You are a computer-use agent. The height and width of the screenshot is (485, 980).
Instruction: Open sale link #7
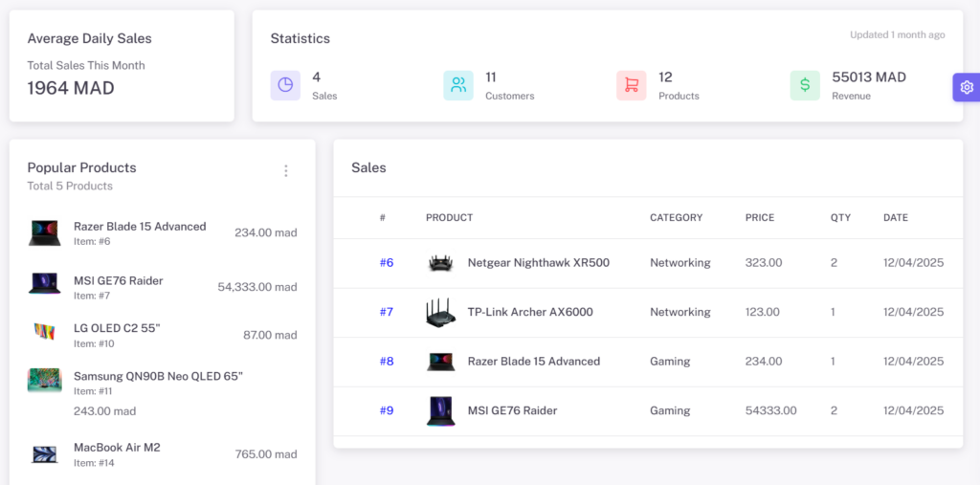[387, 312]
